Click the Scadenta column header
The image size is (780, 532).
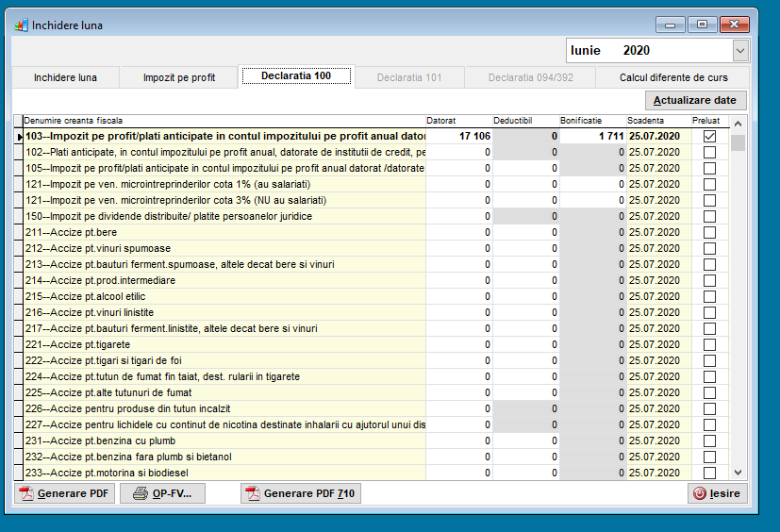coord(658,121)
